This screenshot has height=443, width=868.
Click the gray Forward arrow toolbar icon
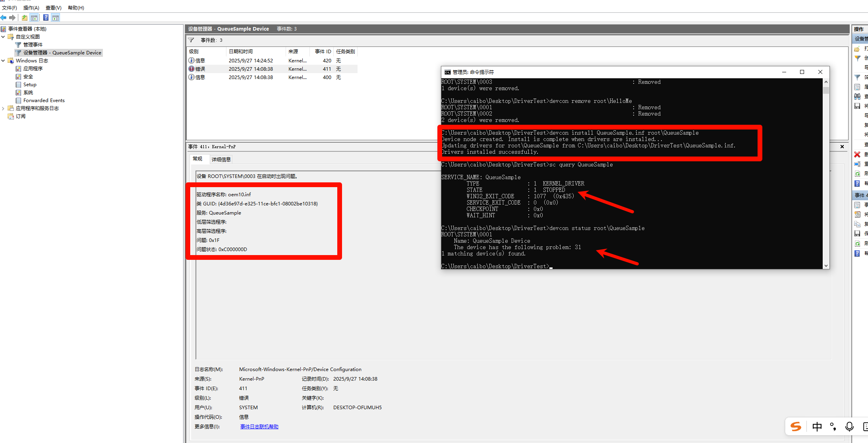coord(12,17)
